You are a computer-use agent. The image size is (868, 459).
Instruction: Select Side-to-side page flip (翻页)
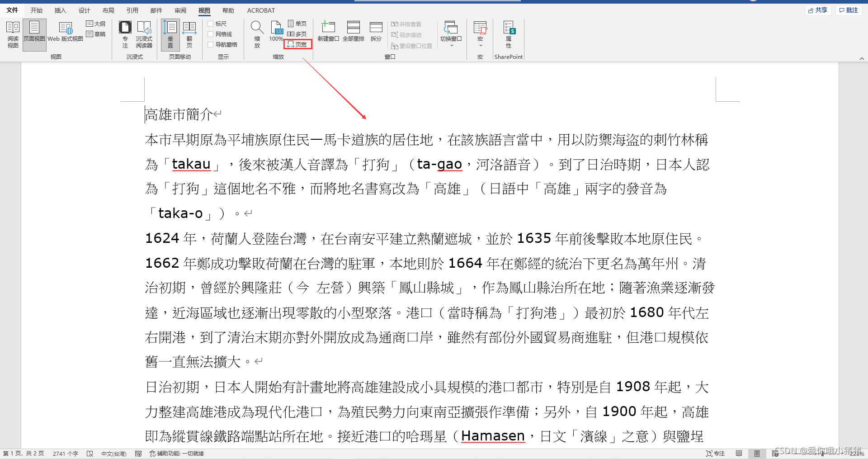(189, 35)
